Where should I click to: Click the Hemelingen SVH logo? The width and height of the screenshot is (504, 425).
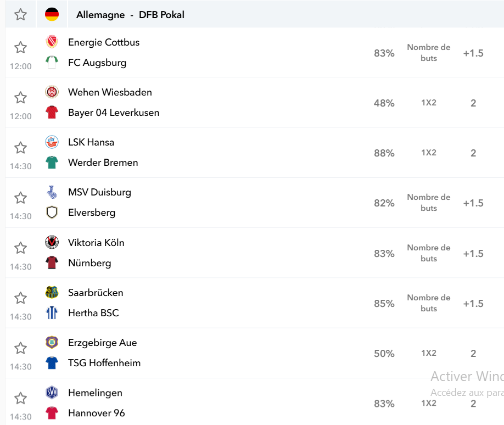click(x=52, y=393)
